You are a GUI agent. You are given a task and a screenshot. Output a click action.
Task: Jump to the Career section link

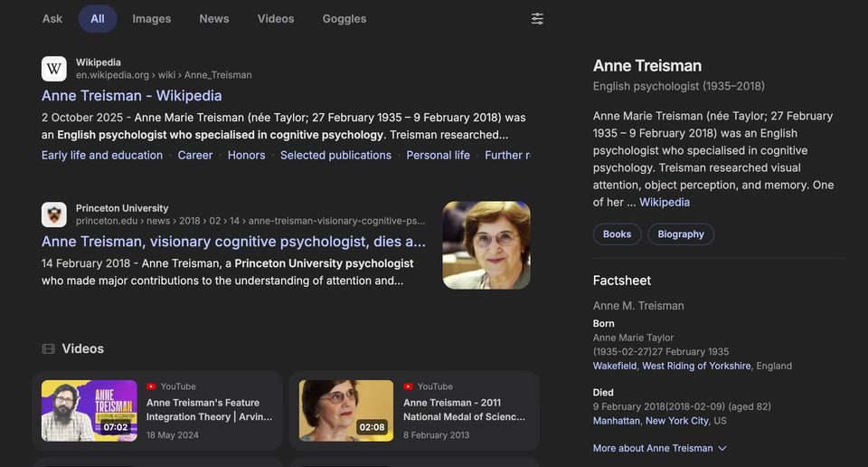click(x=195, y=155)
